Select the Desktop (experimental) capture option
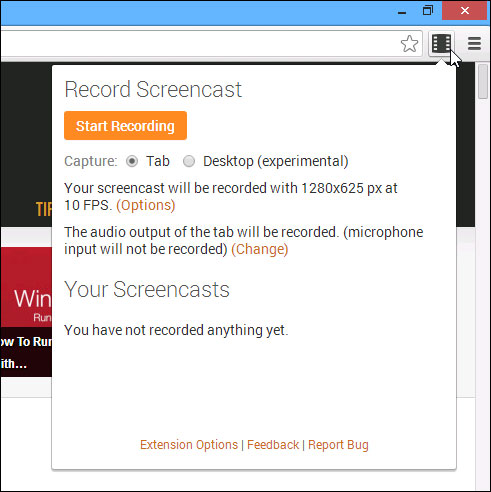 tap(189, 161)
